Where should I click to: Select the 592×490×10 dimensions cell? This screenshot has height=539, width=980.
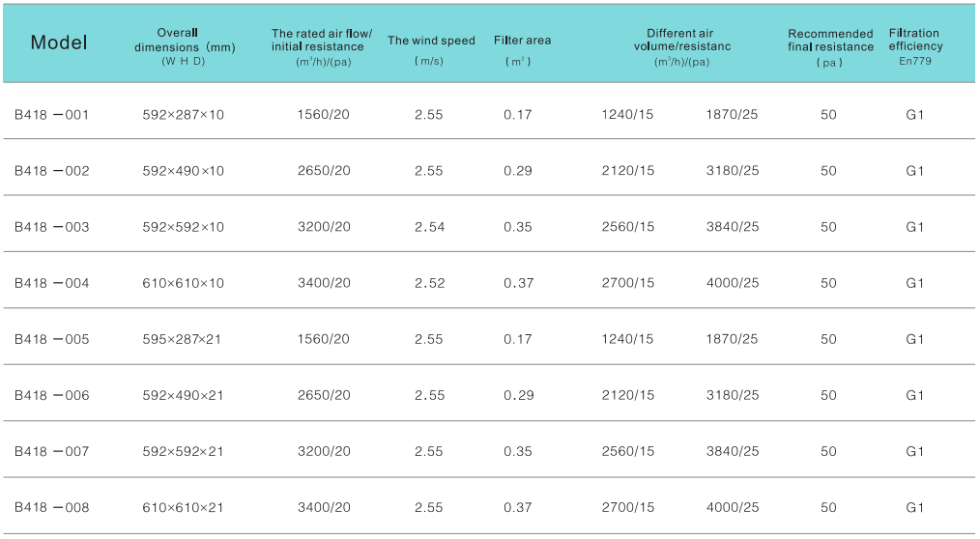coord(183,171)
